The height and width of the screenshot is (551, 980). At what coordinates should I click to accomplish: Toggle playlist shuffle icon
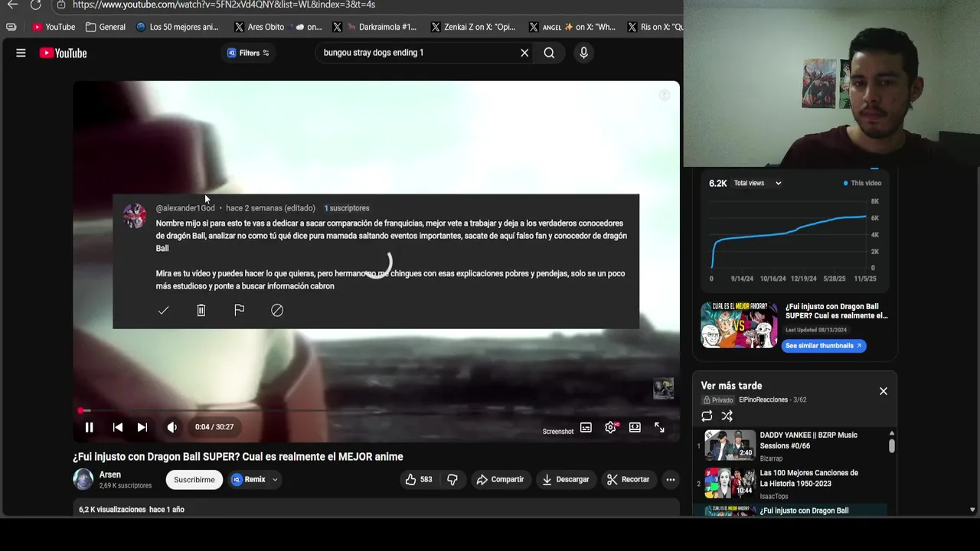click(727, 416)
